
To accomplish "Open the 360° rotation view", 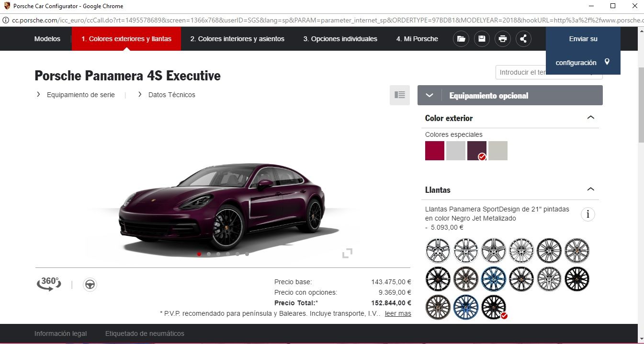I will [x=49, y=284].
